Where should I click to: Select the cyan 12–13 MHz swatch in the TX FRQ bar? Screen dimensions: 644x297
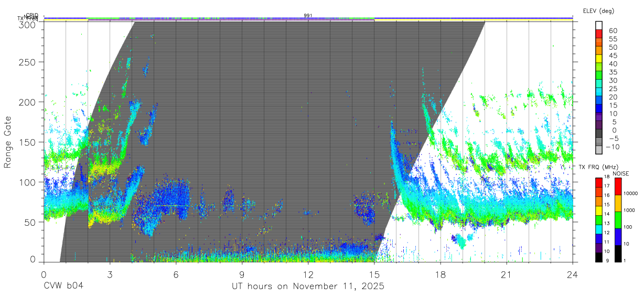click(599, 229)
